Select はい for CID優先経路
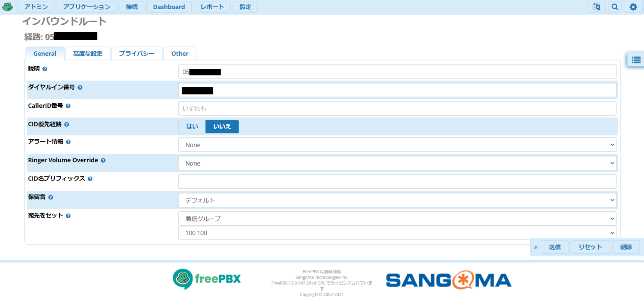The height and width of the screenshot is (302, 644). click(192, 126)
